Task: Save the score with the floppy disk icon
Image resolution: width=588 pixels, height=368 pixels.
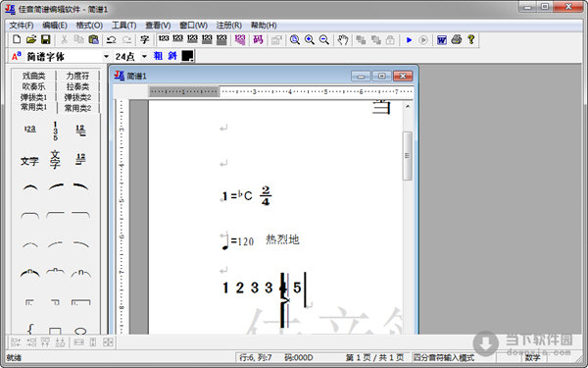Action: pyautogui.click(x=45, y=39)
